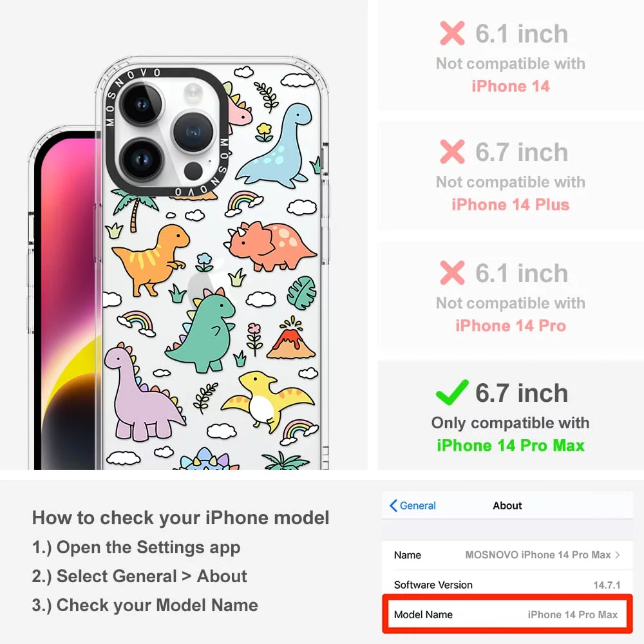Select the Model Name row

click(x=507, y=614)
